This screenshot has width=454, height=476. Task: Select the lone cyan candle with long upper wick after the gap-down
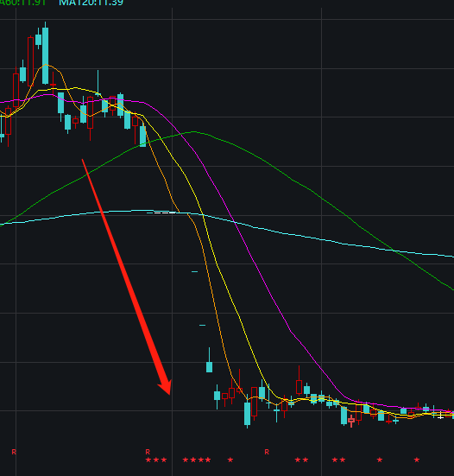[x=209, y=360]
